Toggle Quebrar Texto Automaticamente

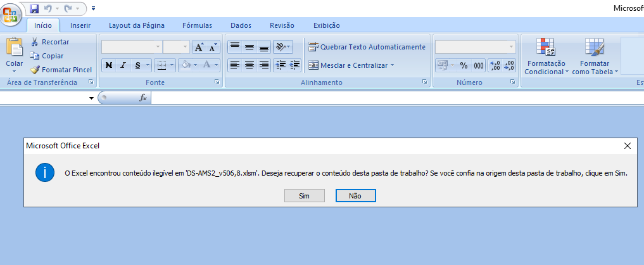[x=367, y=47]
